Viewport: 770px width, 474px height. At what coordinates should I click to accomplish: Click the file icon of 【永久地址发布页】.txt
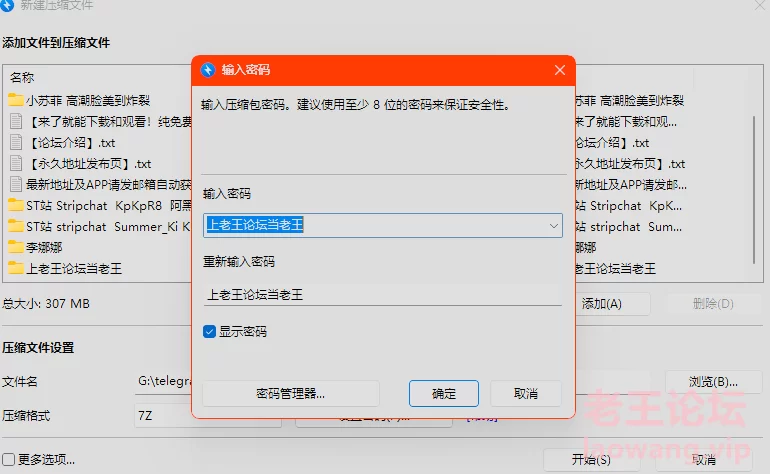[15, 163]
